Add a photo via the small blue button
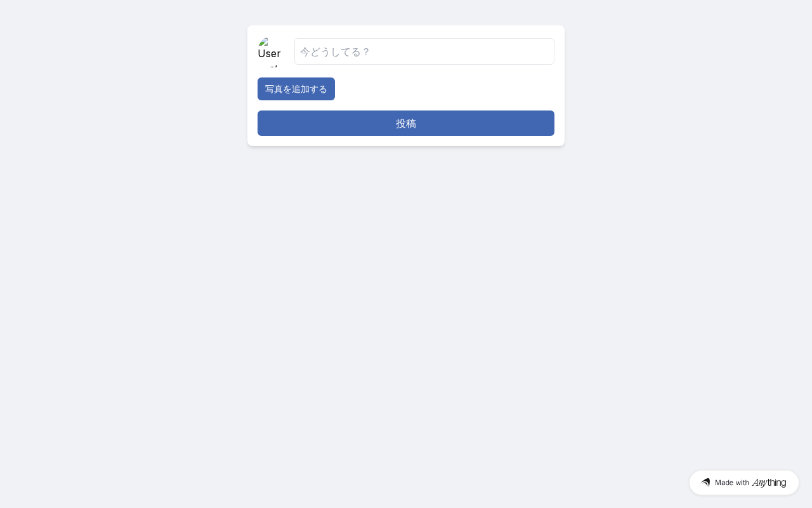Screen dimensions: 812x508 point(296,89)
